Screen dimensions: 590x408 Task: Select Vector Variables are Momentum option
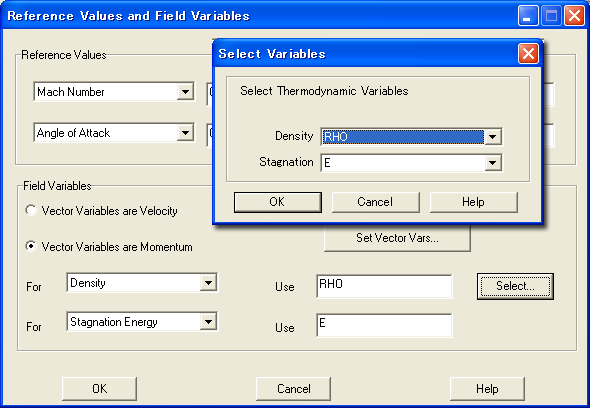tap(31, 246)
